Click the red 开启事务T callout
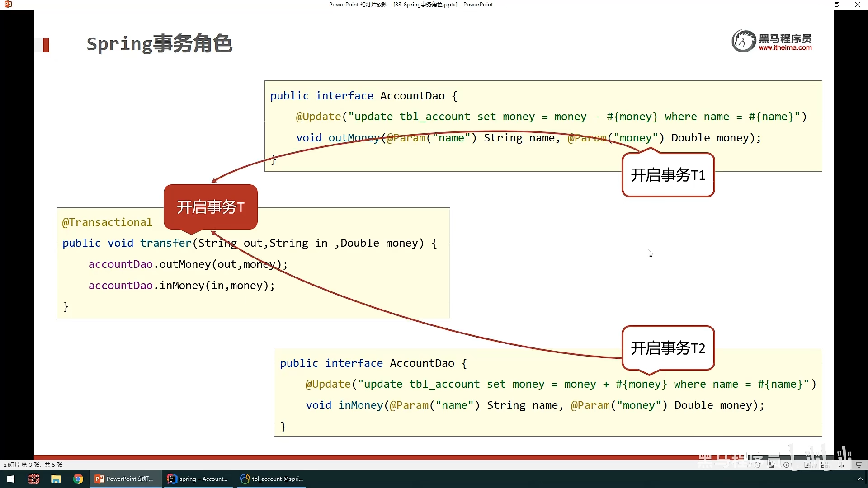Screen dimensions: 868x488 point(211,207)
